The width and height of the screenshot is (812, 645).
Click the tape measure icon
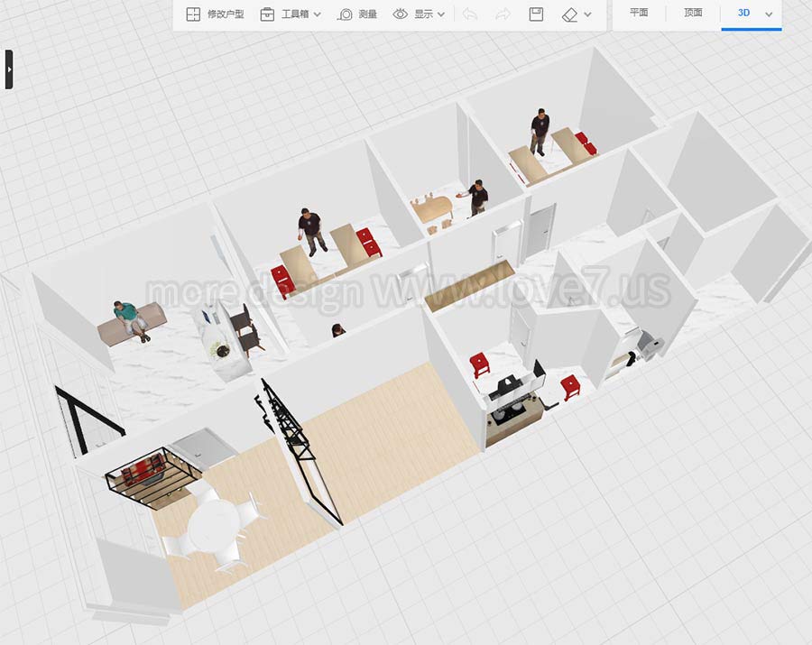point(345,14)
